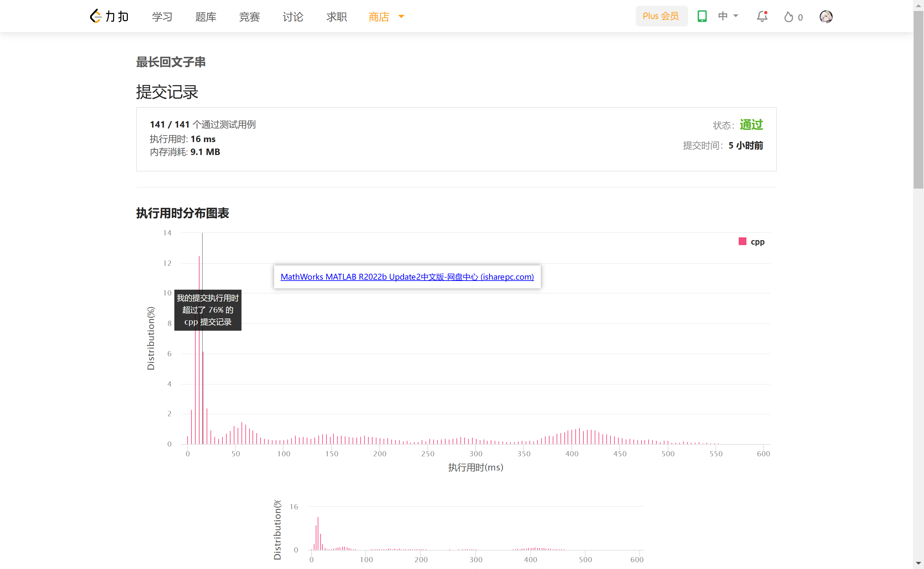Click the 提交时间 5 小时前 text

tap(723, 145)
